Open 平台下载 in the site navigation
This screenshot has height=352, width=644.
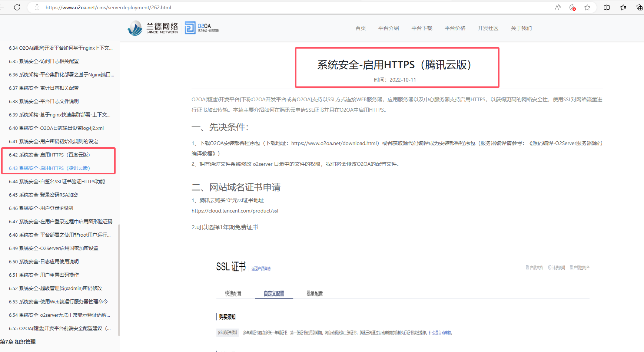(422, 28)
